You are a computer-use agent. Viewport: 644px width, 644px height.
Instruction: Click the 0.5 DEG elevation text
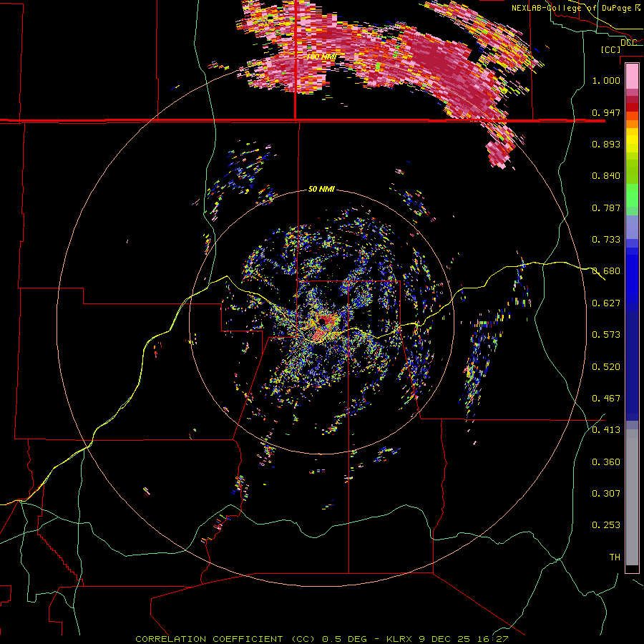[345, 639]
